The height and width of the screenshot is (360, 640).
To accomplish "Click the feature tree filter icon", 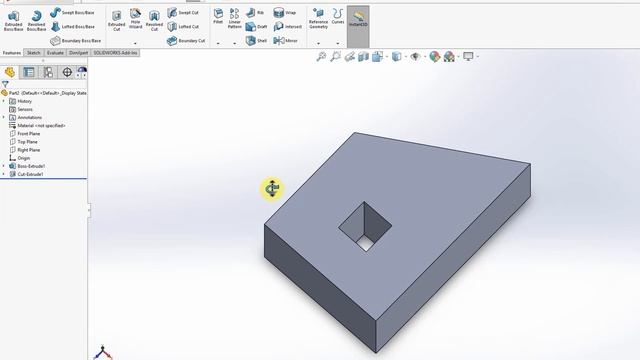I will click(5, 84).
